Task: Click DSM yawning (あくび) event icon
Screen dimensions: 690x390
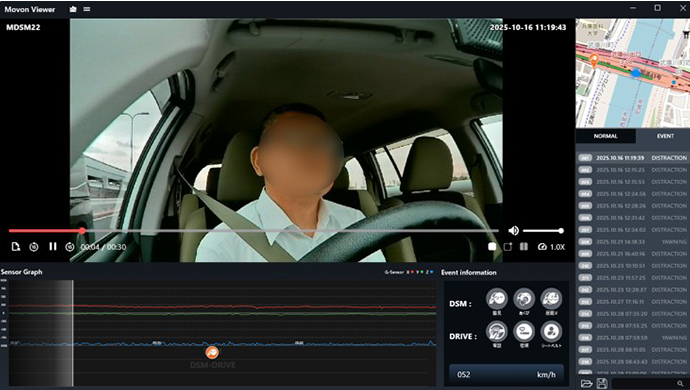Action: point(524,299)
